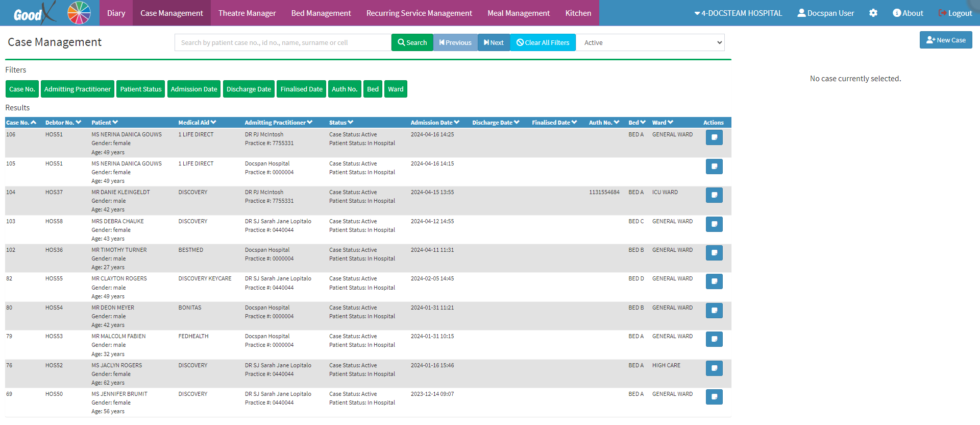Viewport: 980px width, 425px height.
Task: Open action icon for case 104
Action: 714,195
